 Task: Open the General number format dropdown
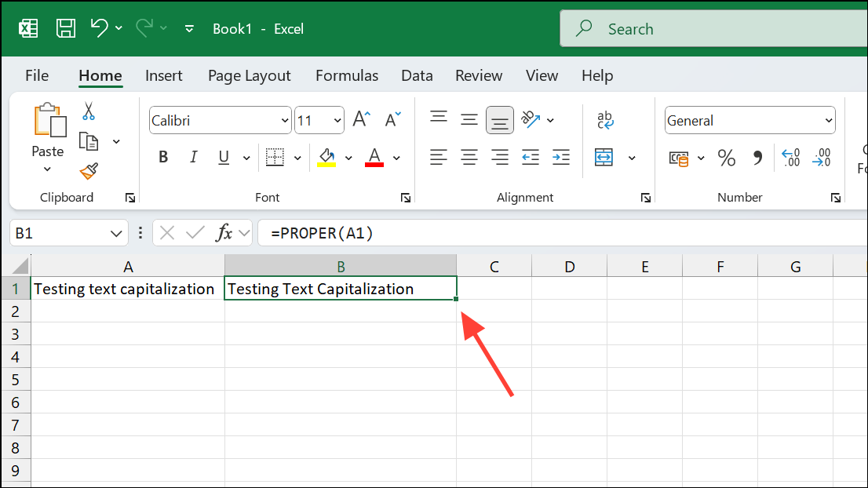(829, 120)
